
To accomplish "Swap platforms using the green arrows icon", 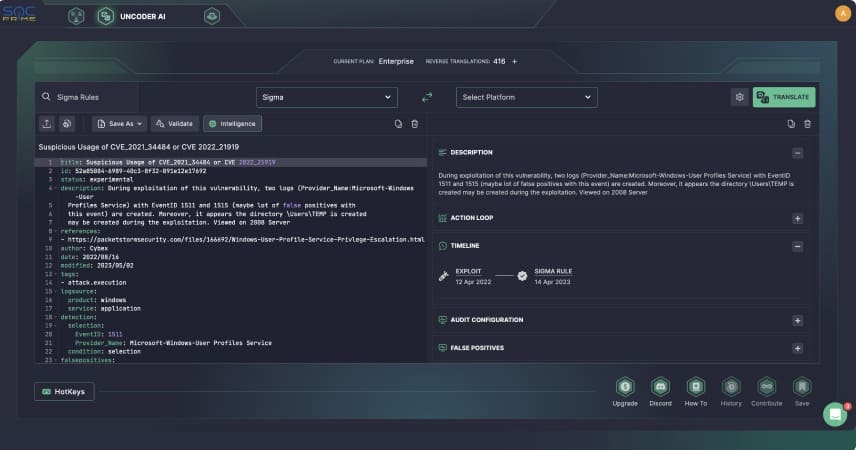I will coord(427,97).
